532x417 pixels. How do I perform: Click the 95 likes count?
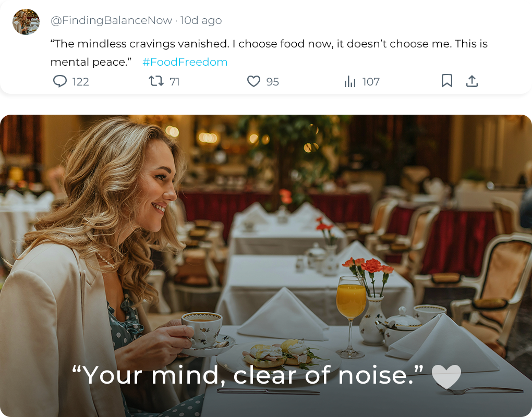click(272, 82)
